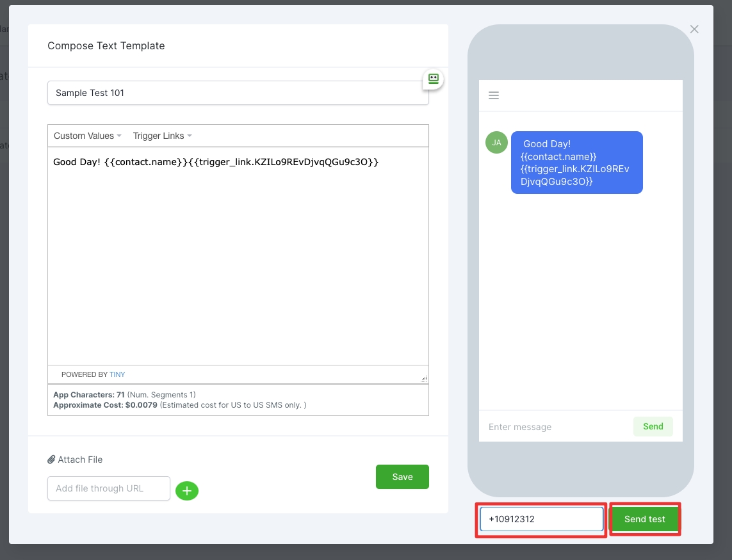Select the test phone number field
The image size is (732, 560).
point(541,519)
